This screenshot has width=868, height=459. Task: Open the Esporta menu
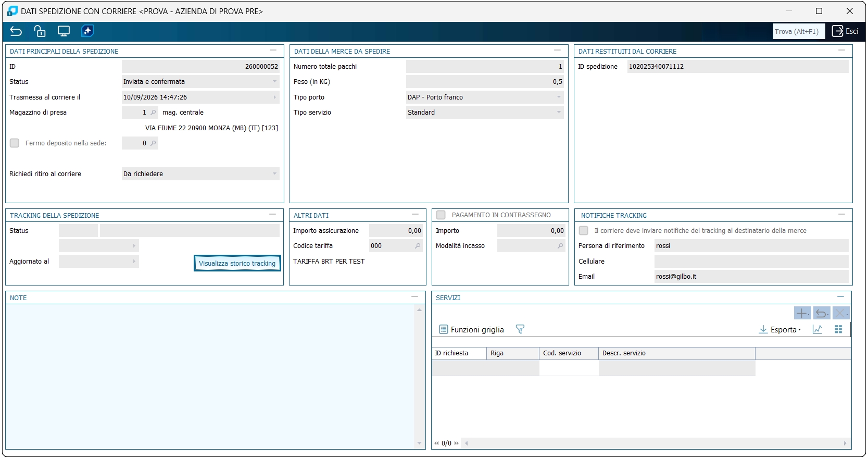click(780, 330)
